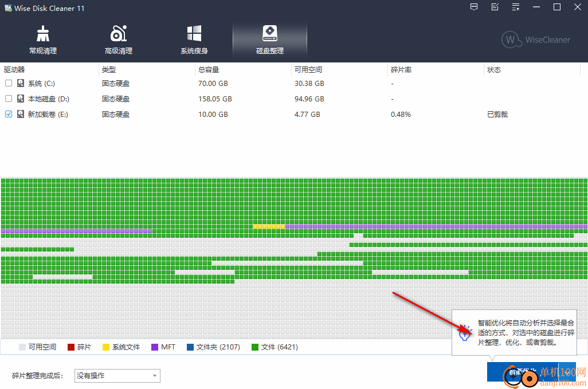The width and height of the screenshot is (588, 389).
Task: Uncheck the 新加载卷 (E:) checkbox
Action: [9, 114]
